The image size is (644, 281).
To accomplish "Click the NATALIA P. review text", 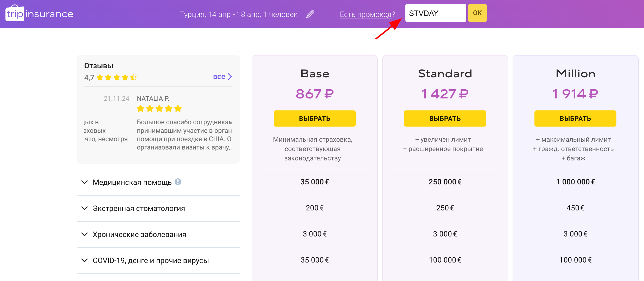I will pyautogui.click(x=184, y=135).
